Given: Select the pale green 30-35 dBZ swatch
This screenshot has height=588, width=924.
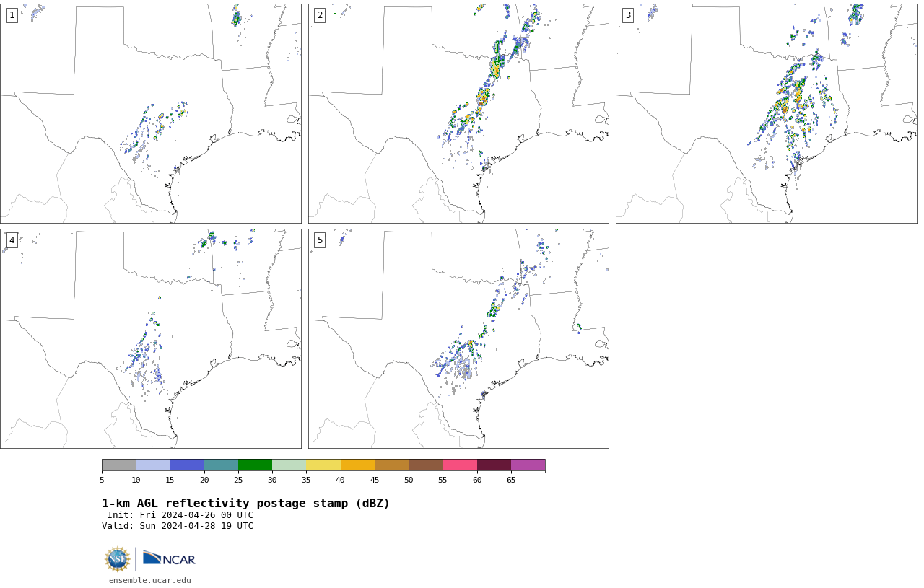Looking at the screenshot, I should click(x=289, y=465).
